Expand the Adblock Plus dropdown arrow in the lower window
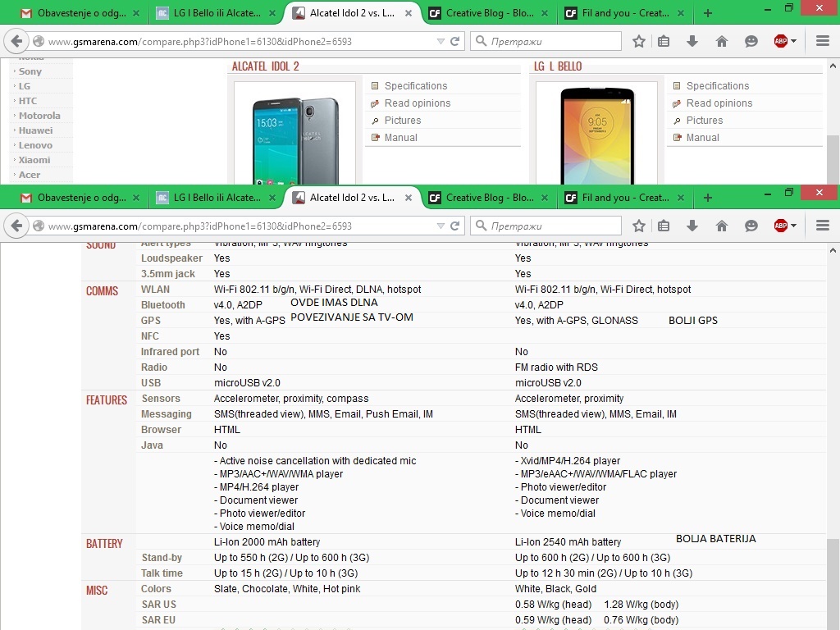The width and height of the screenshot is (840, 630). (793, 226)
